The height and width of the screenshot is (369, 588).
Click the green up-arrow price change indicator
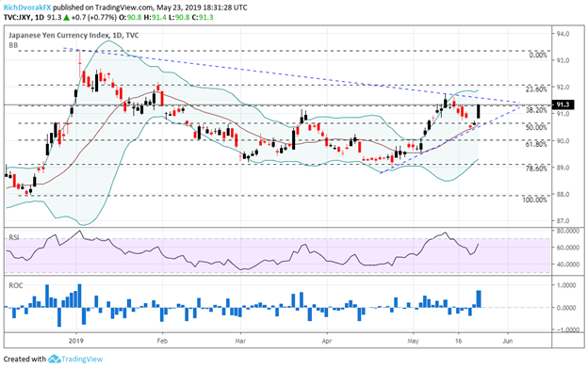tap(66, 17)
